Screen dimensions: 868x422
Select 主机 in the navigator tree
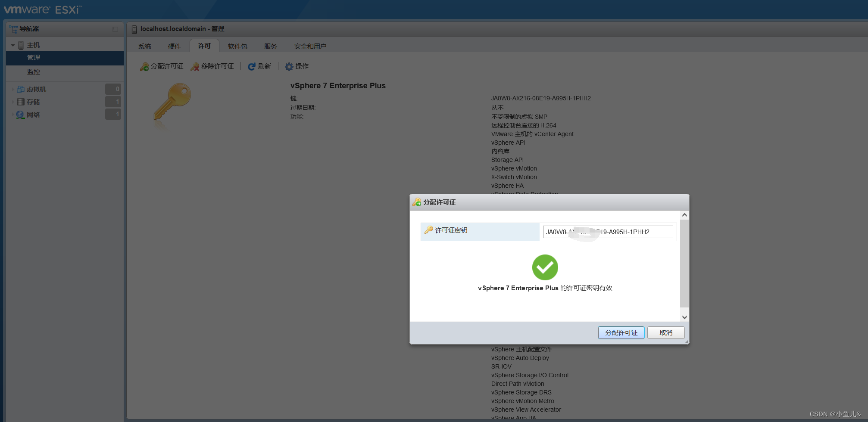[33, 45]
